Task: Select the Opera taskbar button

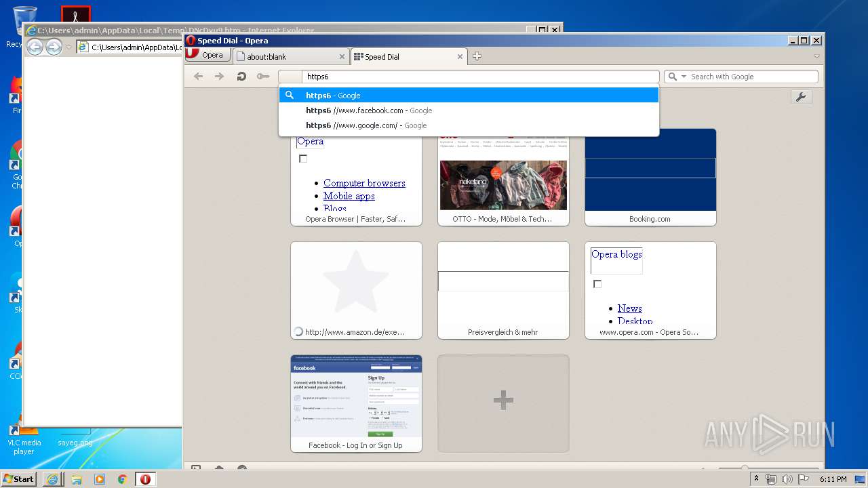Action: click(145, 479)
